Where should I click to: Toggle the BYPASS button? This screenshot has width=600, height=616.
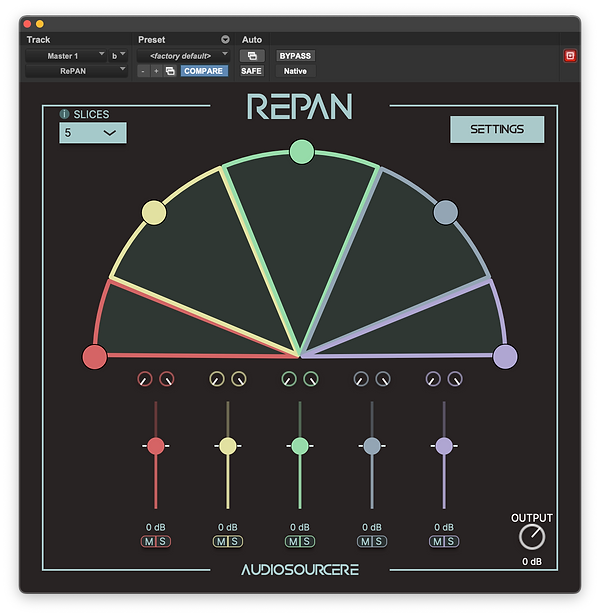(295, 56)
